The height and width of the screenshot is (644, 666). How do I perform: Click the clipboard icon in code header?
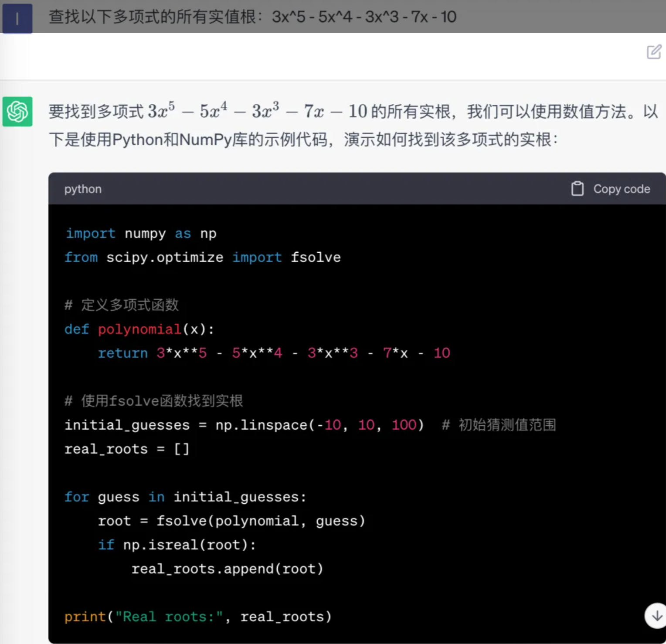click(x=577, y=189)
